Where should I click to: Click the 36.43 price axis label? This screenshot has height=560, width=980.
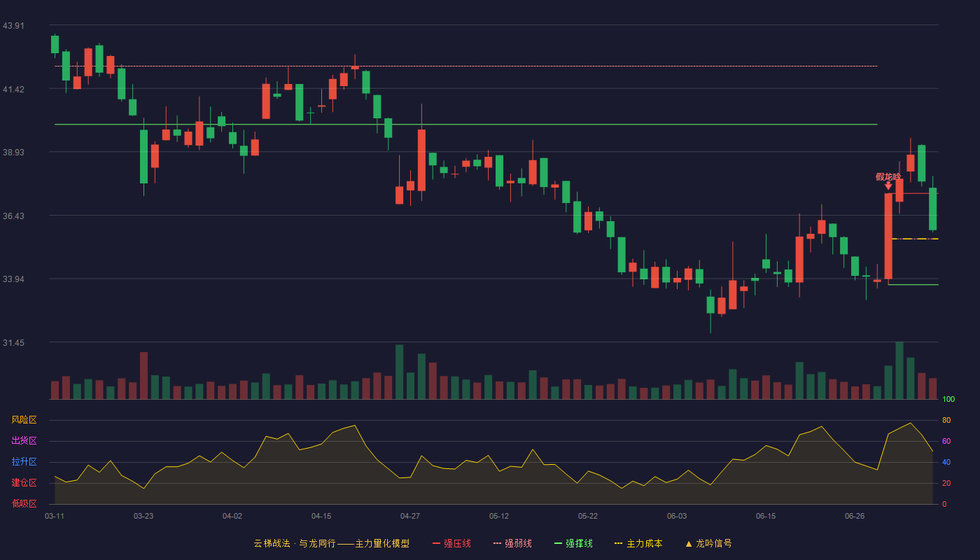13,216
